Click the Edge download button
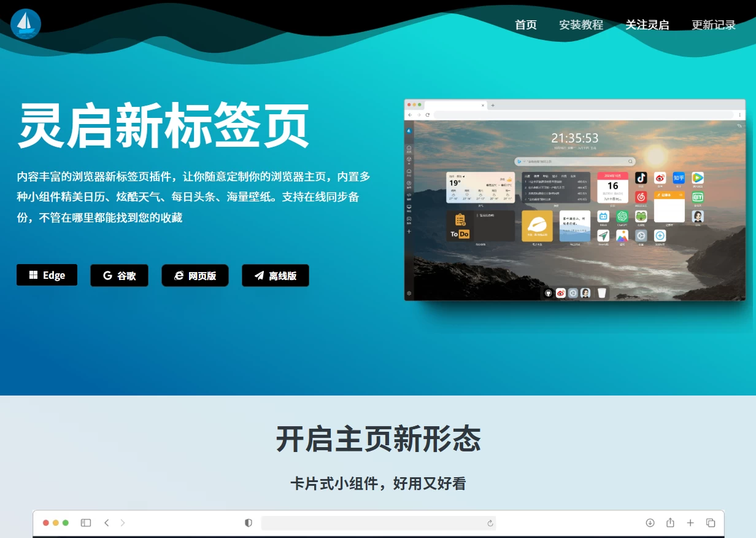 pos(47,275)
